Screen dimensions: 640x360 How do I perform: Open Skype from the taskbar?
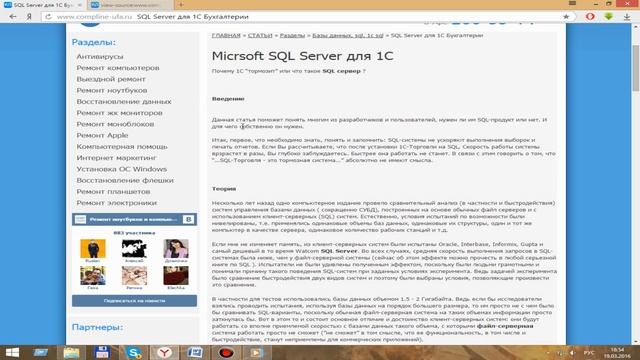pos(133,353)
